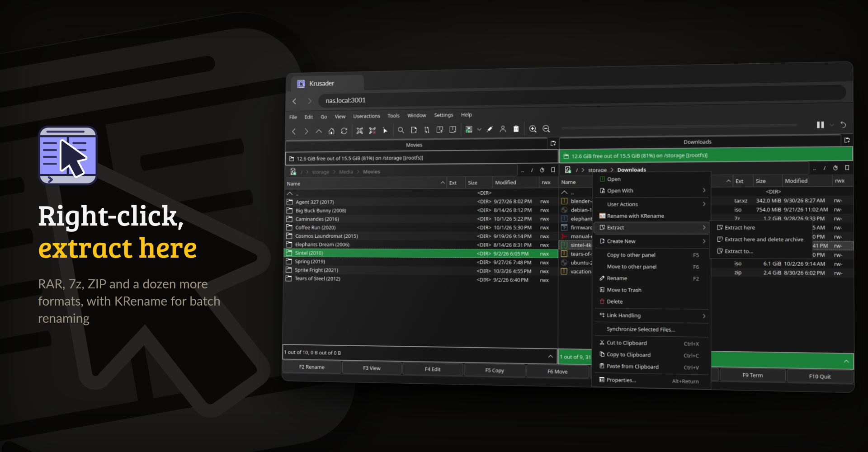The height and width of the screenshot is (452, 868).
Task: Click the Unselect All icon with red x
Action: point(373,131)
